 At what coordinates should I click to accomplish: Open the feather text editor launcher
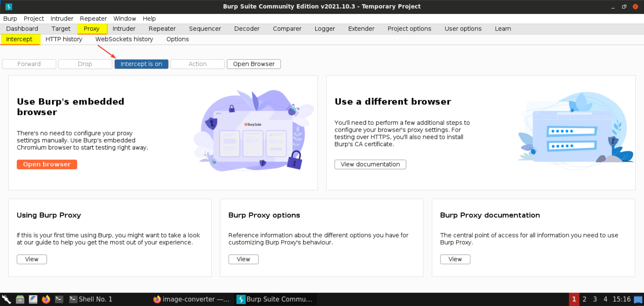pos(33,299)
